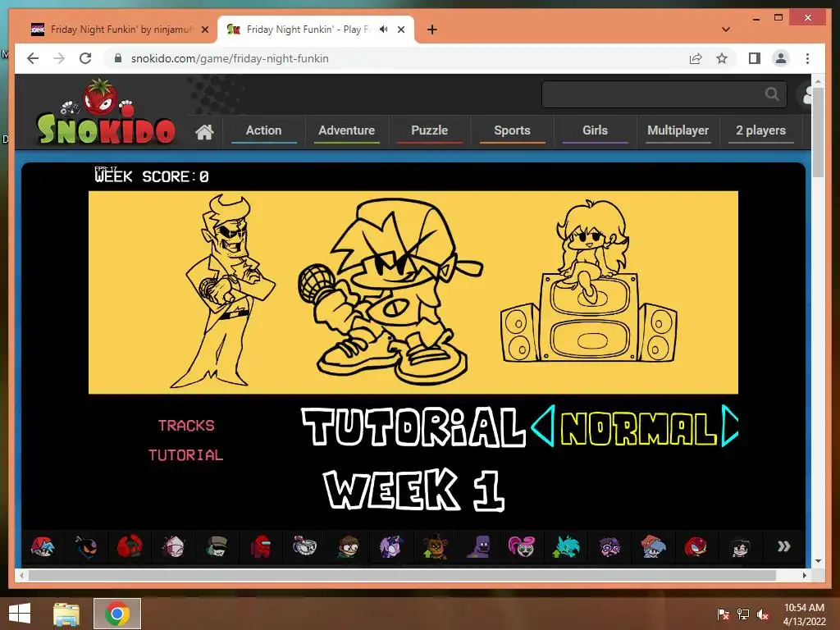Select the Purple Guy character icon
The image size is (840, 630).
pos(478,547)
